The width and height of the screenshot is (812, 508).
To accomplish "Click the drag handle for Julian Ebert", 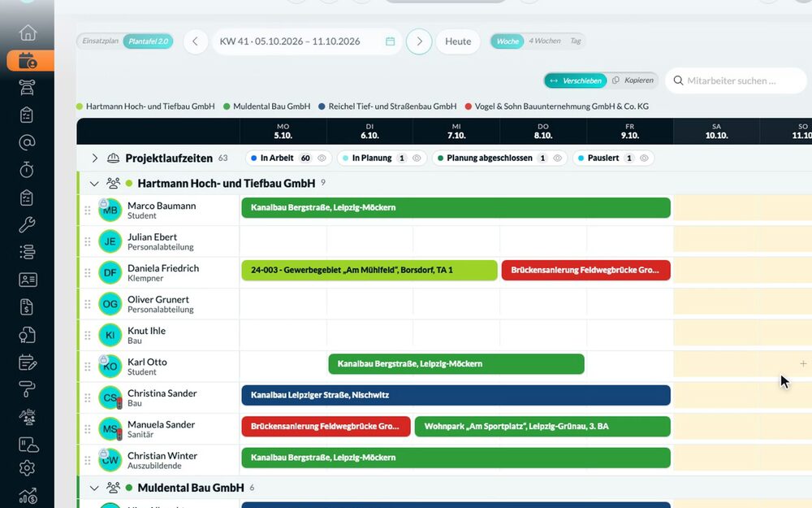I will 88,241.
